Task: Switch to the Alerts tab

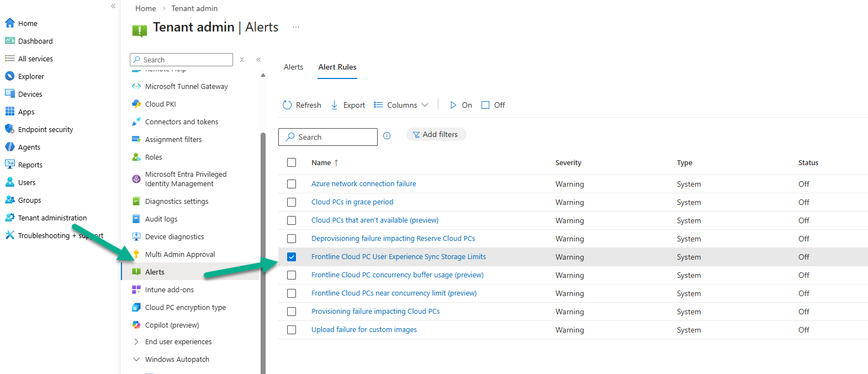Action: pos(293,67)
